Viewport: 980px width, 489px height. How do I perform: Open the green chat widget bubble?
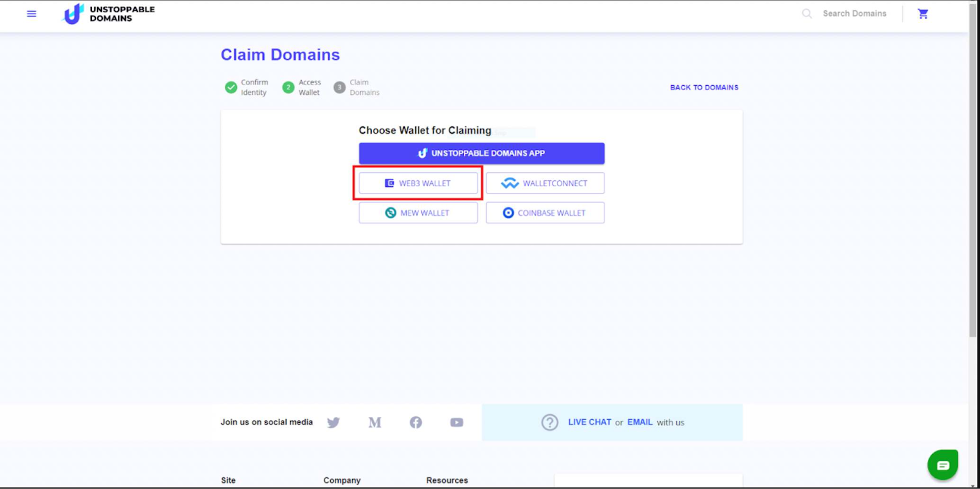coord(943,465)
